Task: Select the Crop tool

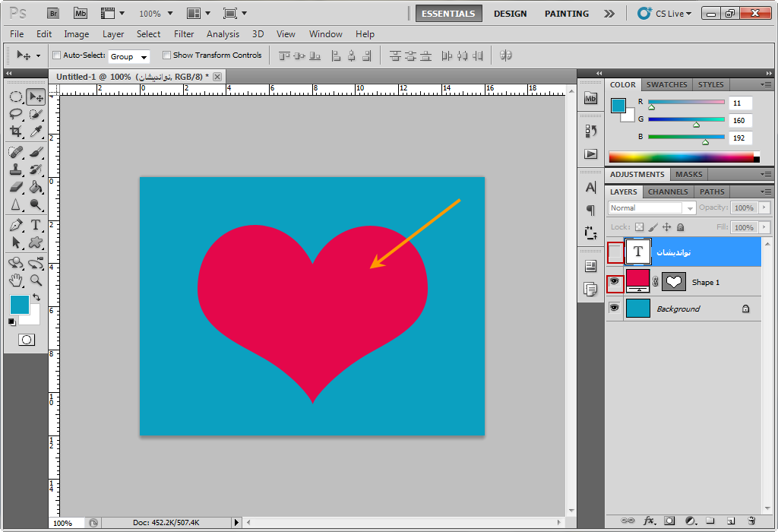Action: pyautogui.click(x=16, y=131)
